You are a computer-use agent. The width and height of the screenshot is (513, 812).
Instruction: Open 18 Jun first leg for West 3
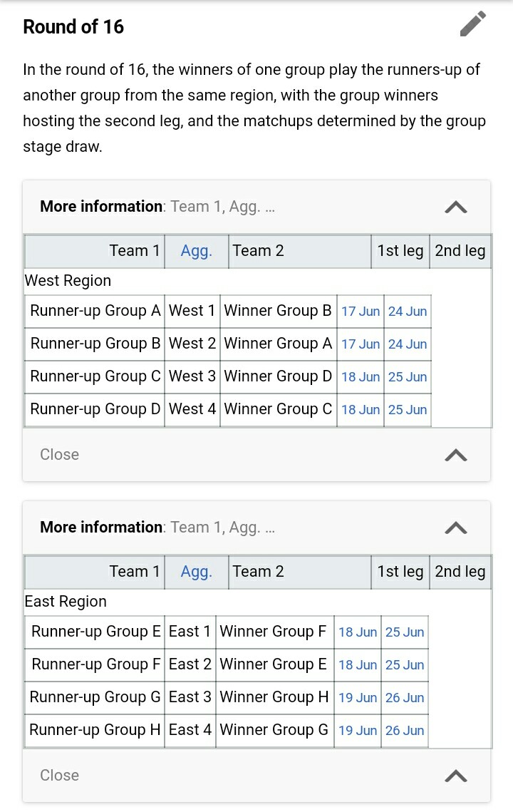pos(361,377)
